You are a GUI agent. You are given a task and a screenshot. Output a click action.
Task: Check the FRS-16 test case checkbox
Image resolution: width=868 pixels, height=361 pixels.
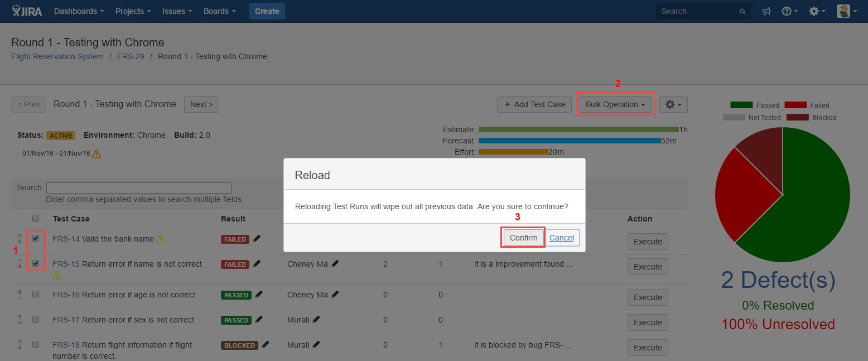[x=36, y=294]
